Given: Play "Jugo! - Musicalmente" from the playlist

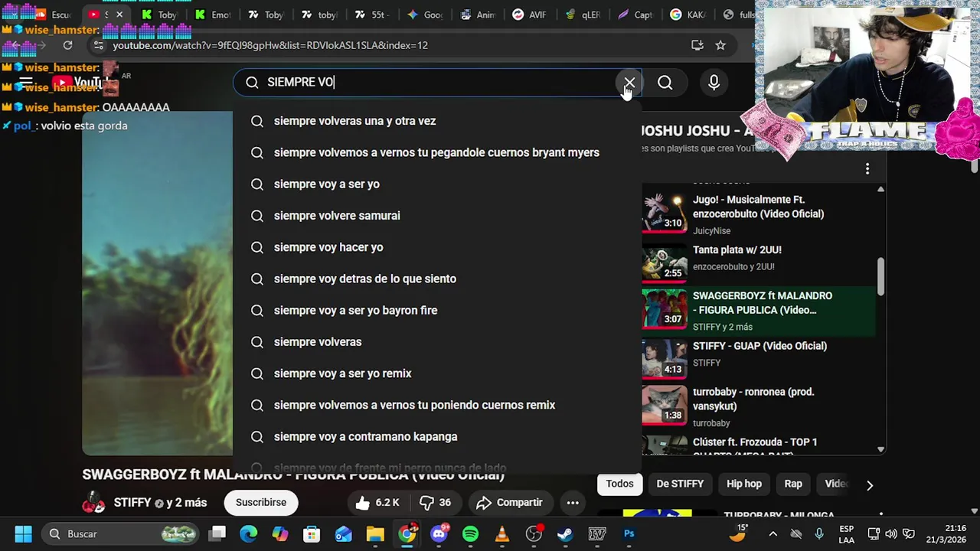Looking at the screenshot, I should point(758,213).
